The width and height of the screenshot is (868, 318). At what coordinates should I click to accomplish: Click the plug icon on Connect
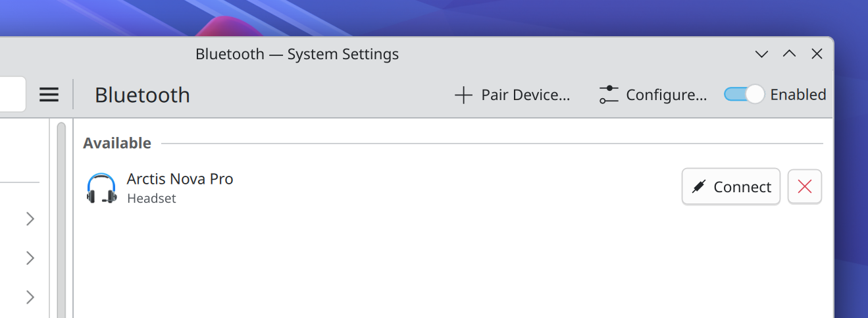click(x=699, y=187)
